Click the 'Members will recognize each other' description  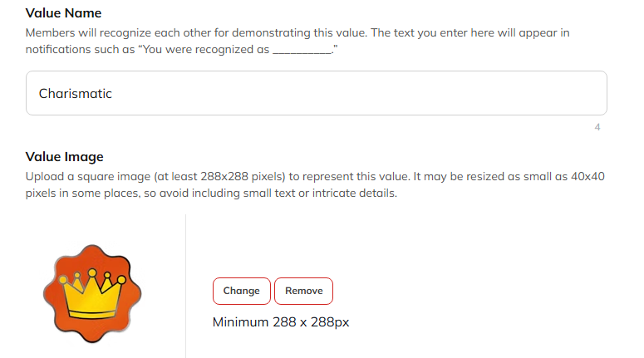coord(297,41)
